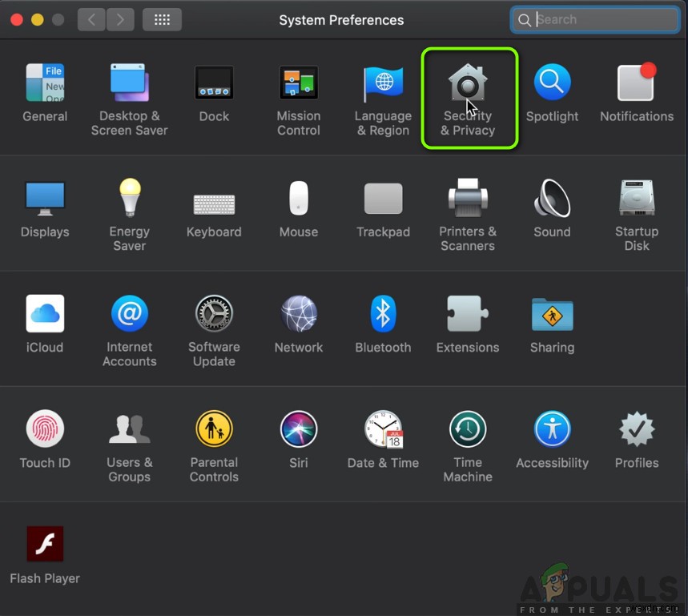Open Energy Saver settings

pos(129,197)
